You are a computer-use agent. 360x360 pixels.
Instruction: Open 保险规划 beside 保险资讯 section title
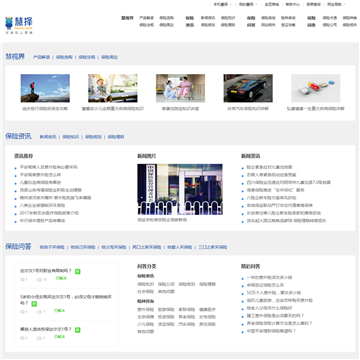tap(93, 137)
